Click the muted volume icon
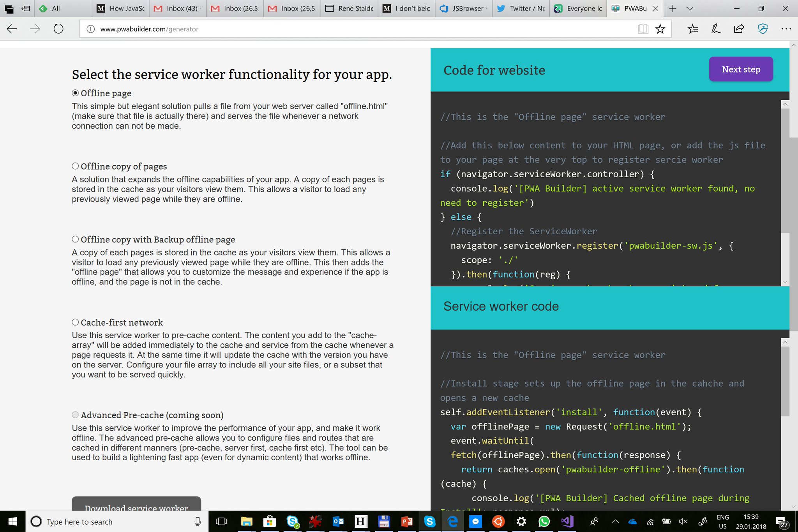The image size is (798, 532). (683, 521)
